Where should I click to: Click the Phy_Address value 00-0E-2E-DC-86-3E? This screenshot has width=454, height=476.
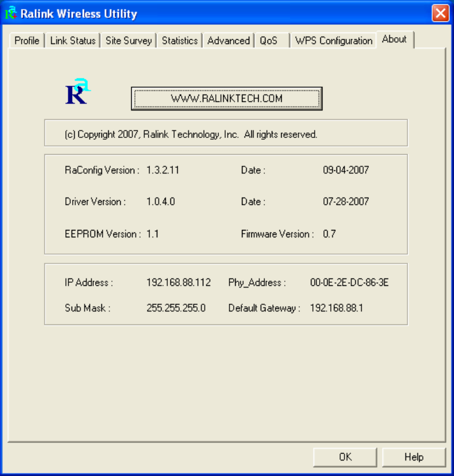tap(350, 283)
